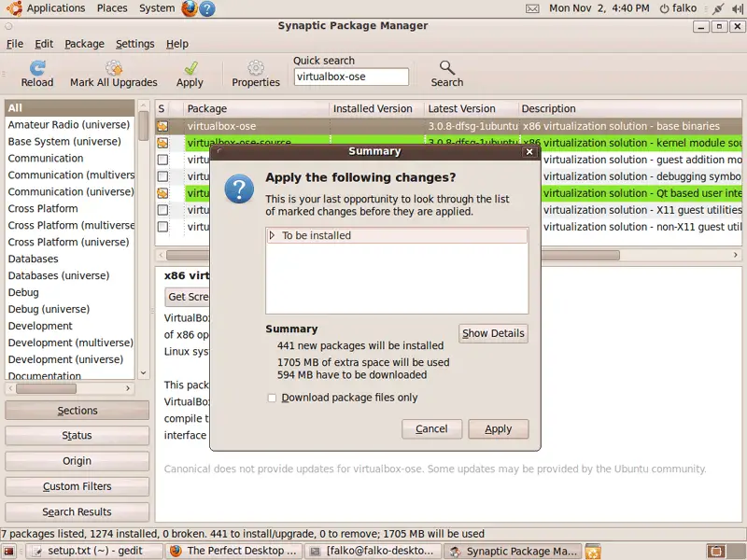The height and width of the screenshot is (560, 747).
Task: Tick status checkbox of guest addition module row
Action: click(x=162, y=160)
